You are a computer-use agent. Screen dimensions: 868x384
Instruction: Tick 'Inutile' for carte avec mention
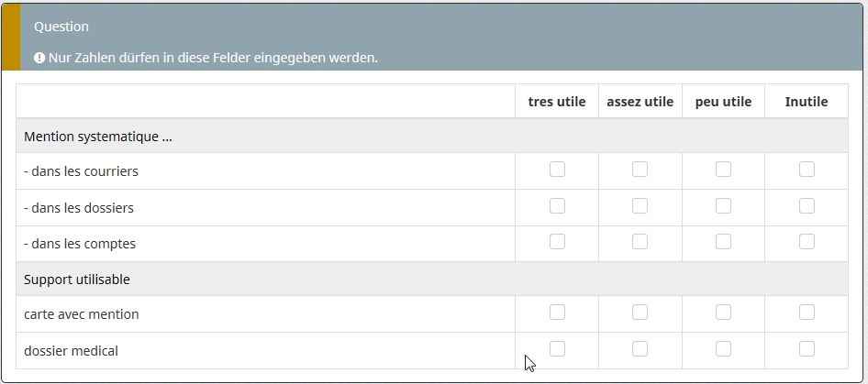pyautogui.click(x=807, y=313)
